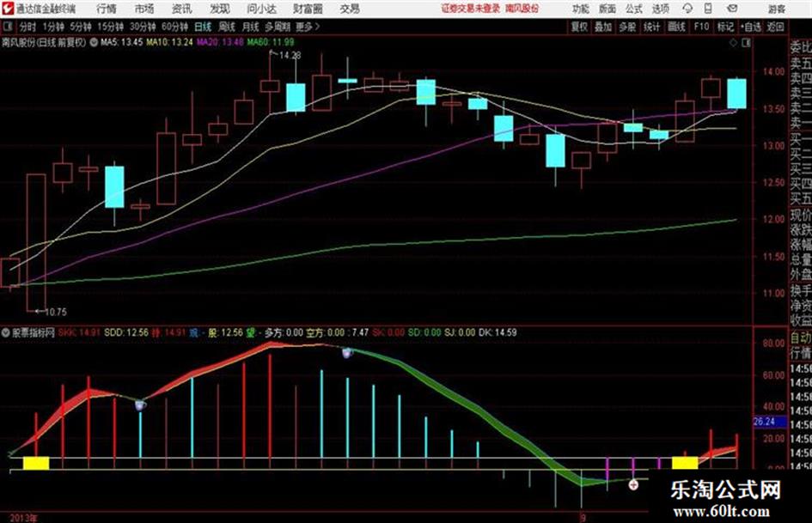Open the 问小达 menu

(261, 9)
